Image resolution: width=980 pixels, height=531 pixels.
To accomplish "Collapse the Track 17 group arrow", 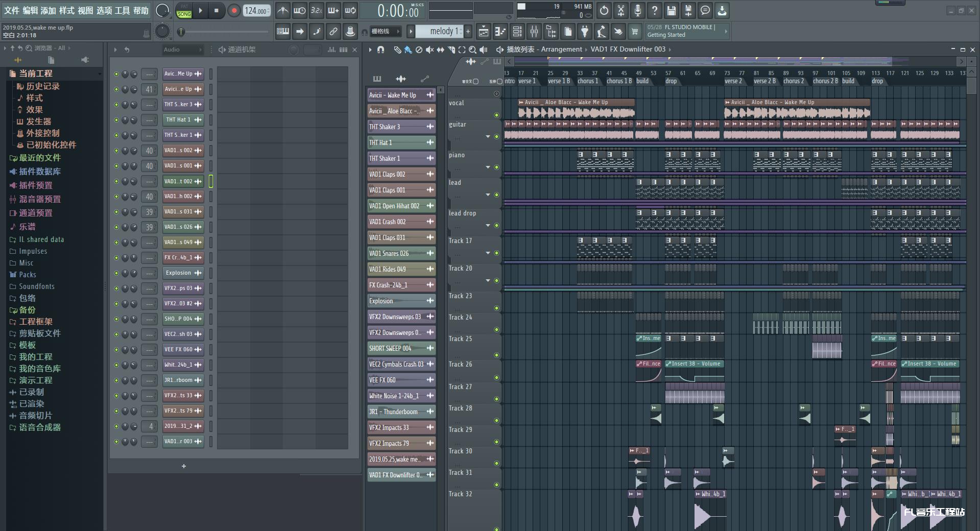I will pyautogui.click(x=488, y=253).
